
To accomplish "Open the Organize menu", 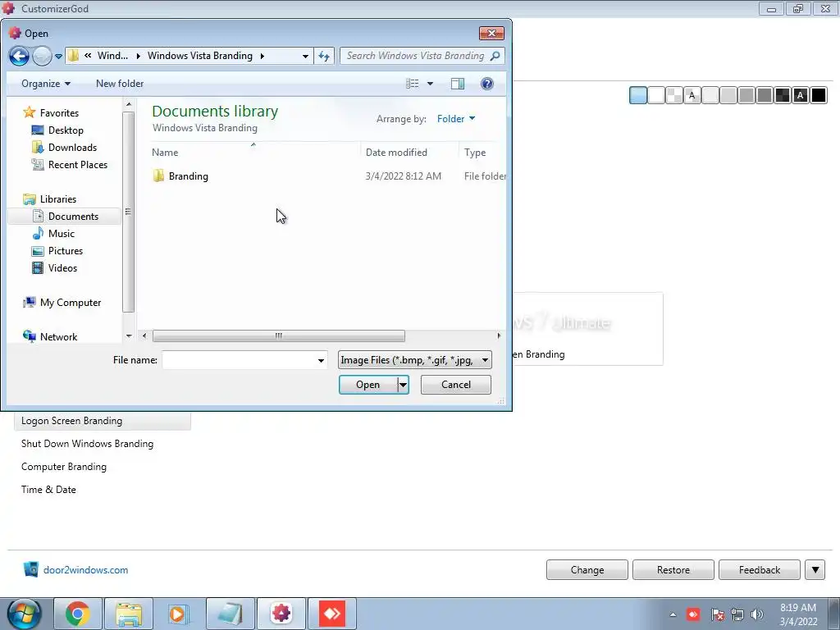I will point(46,84).
